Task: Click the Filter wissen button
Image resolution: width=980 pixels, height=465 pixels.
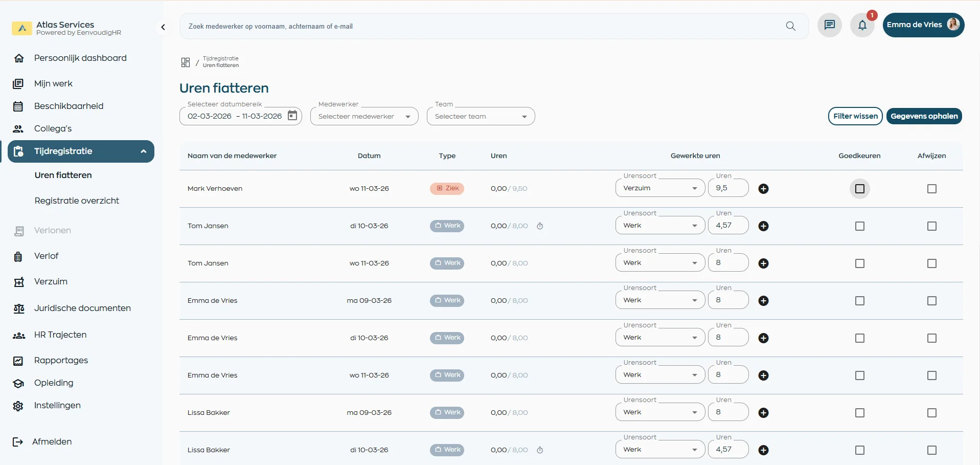Action: (855, 116)
